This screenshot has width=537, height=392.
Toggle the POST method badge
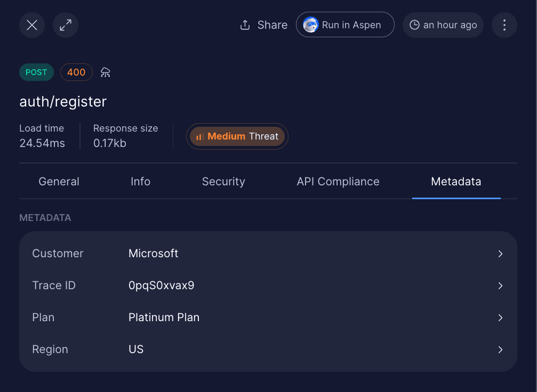click(x=36, y=72)
